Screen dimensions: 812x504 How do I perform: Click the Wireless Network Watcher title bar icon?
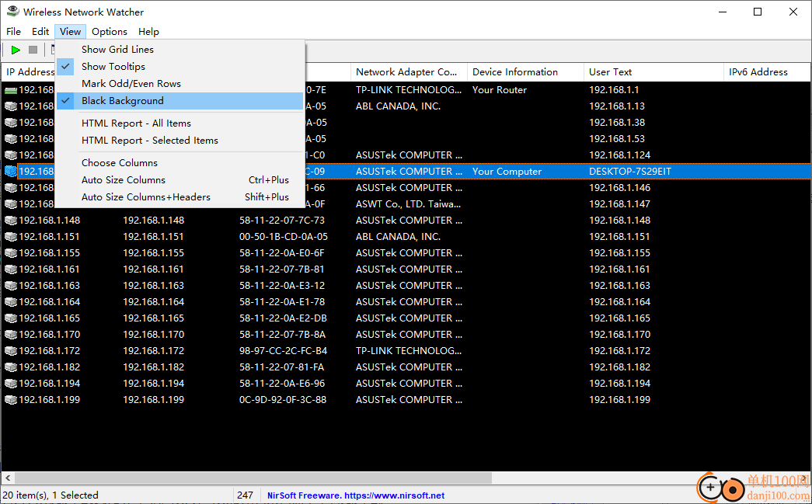tap(13, 12)
